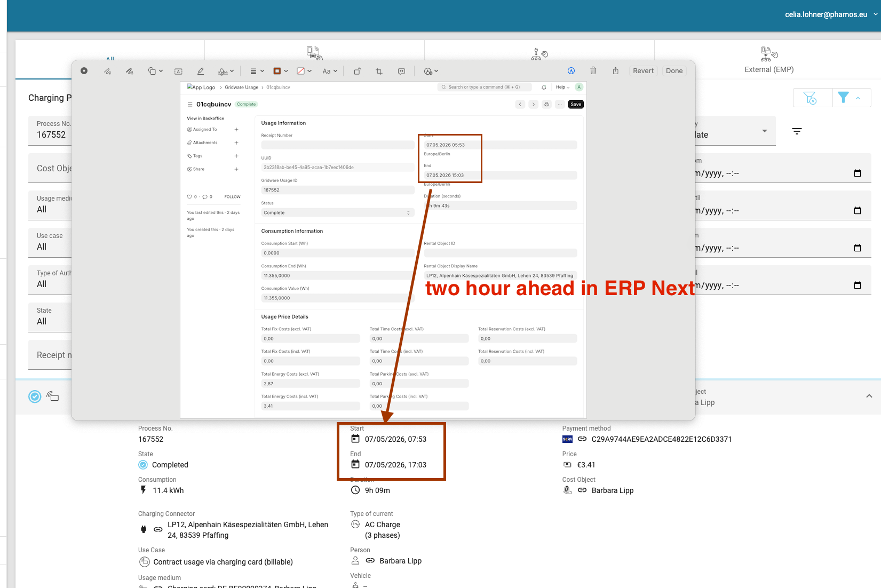Click the reset-filter funnel icon
The width and height of the screenshot is (881, 588).
click(810, 98)
